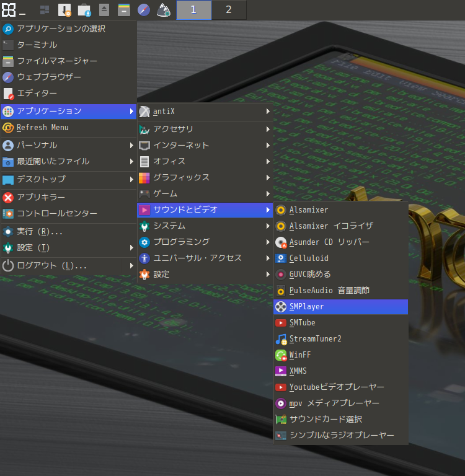Viewport: 465px width, 476px height.
Task: Select the 設定 entry in applications submenu
Action: pyautogui.click(x=205, y=275)
